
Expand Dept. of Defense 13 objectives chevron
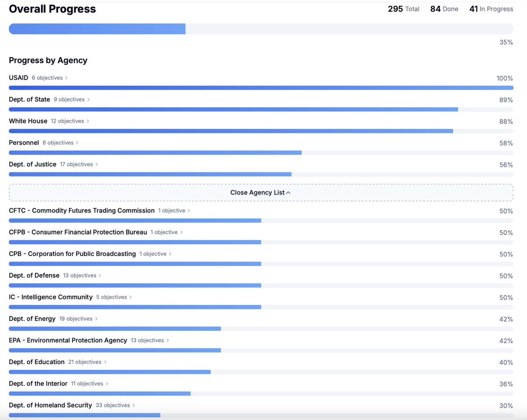tap(100, 275)
